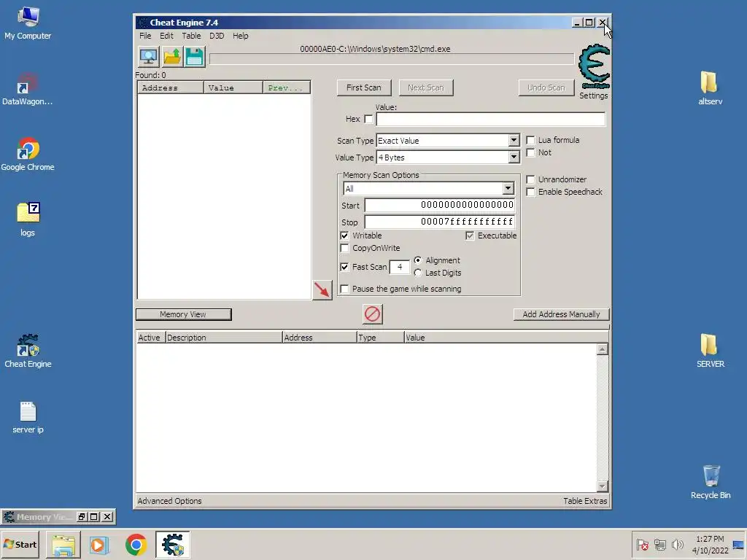747x560 pixels.
Task: Uncheck the Writable checkbox
Action: tap(344, 236)
